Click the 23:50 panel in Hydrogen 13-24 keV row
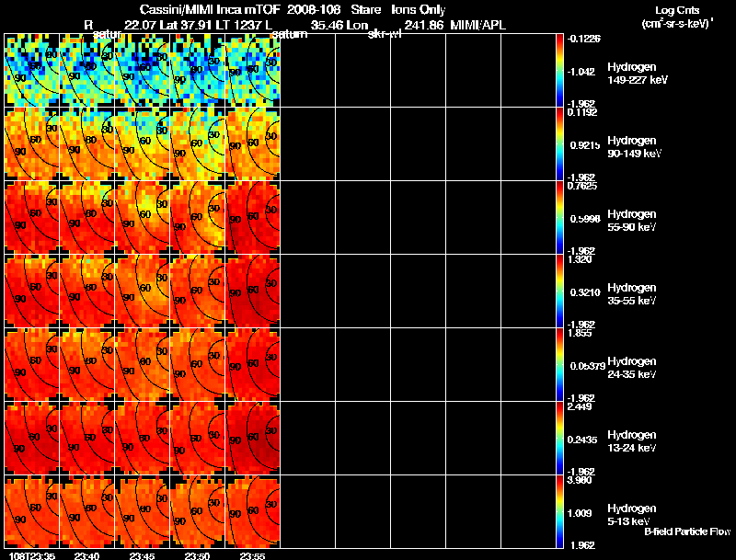This screenshot has height=560, width=736. [x=197, y=438]
